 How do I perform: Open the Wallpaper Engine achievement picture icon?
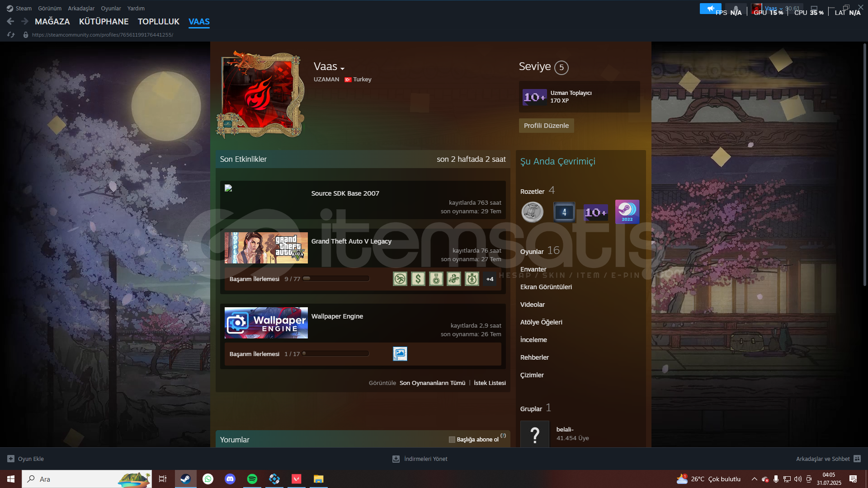400,354
